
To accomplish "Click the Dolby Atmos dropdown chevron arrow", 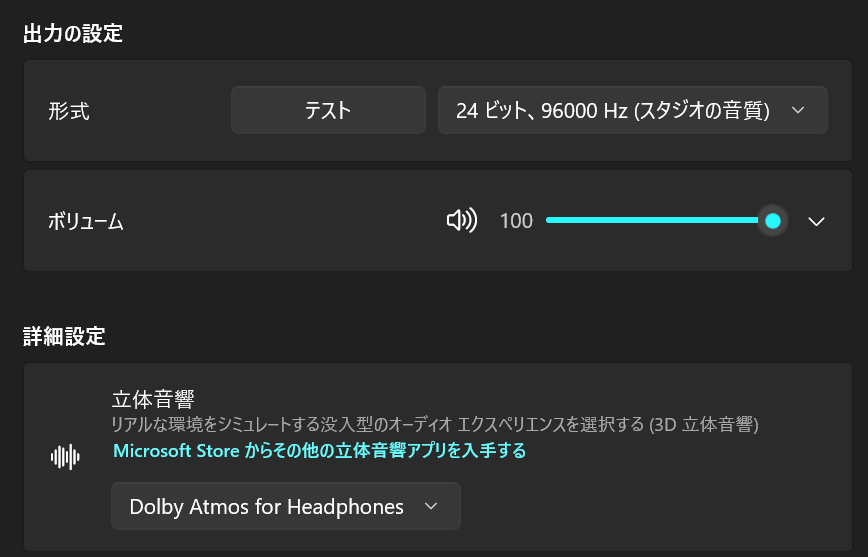I will click(x=431, y=506).
